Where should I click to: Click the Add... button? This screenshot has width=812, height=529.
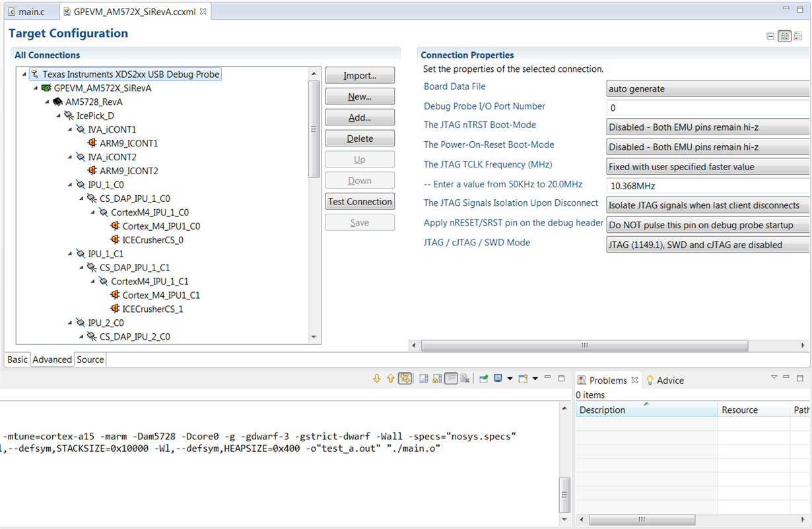click(x=360, y=117)
